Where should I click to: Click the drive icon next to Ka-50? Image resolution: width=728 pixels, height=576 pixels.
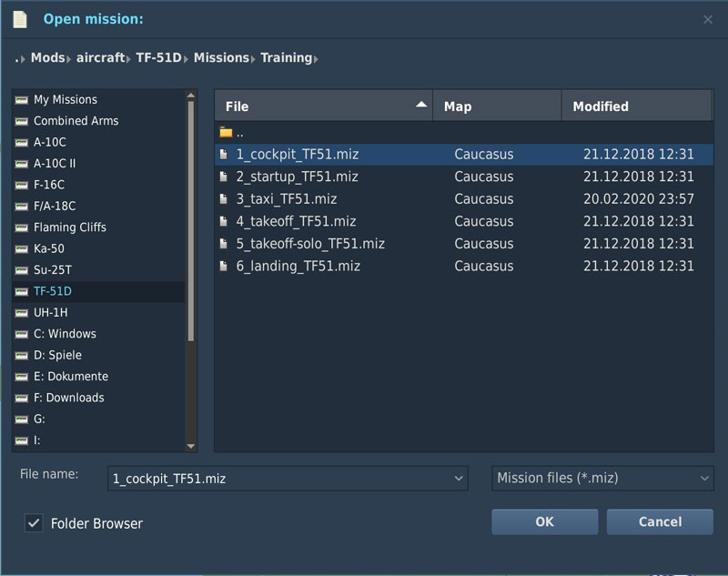pos(21,249)
